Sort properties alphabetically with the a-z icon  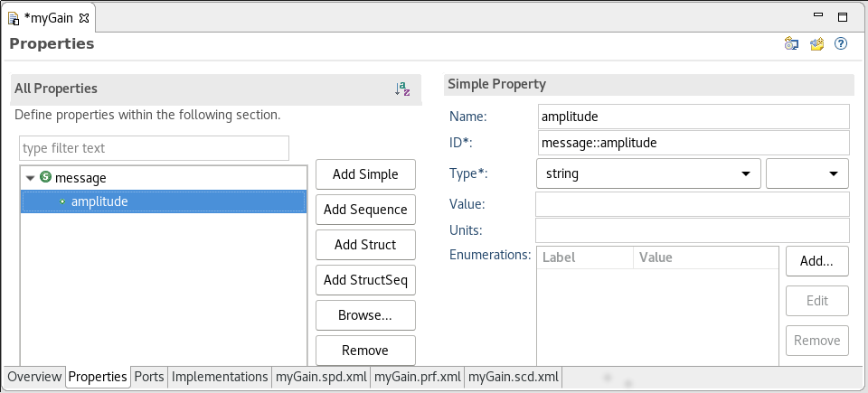pos(402,89)
